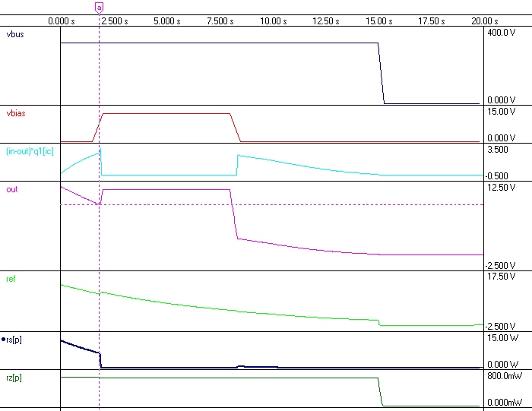Click the 15.00 W scale value for rs[p]
This screenshot has width=532, height=411.
click(x=502, y=338)
